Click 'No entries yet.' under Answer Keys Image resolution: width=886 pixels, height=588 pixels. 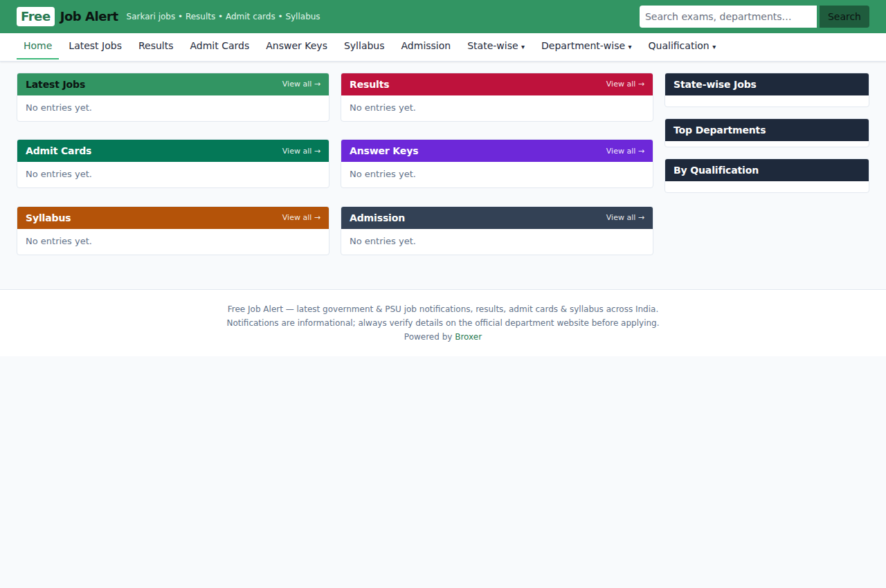383,174
